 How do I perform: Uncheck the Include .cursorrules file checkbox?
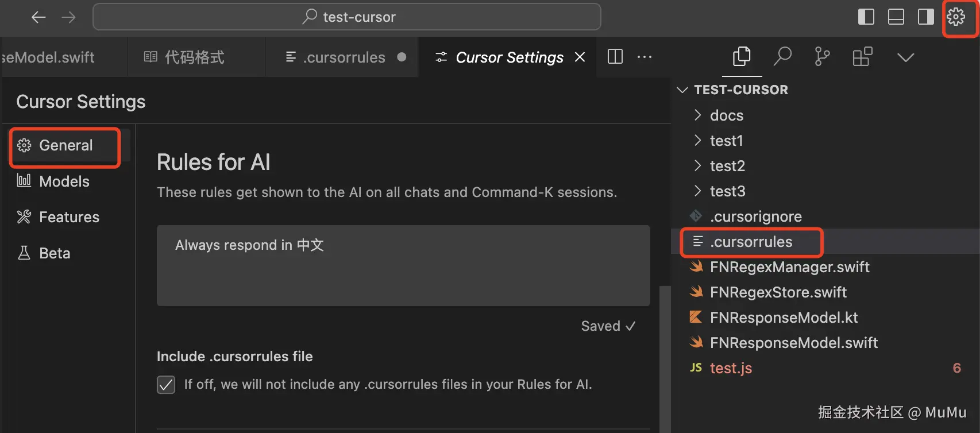(166, 385)
